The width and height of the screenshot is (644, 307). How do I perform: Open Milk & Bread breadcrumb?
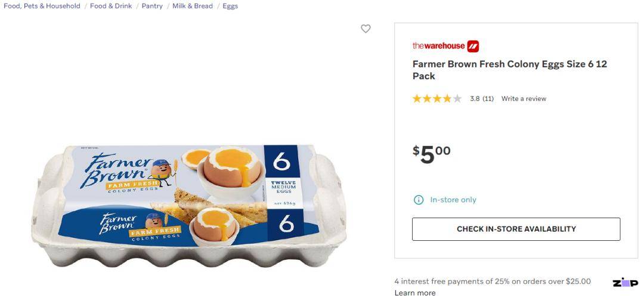pyautogui.click(x=193, y=6)
